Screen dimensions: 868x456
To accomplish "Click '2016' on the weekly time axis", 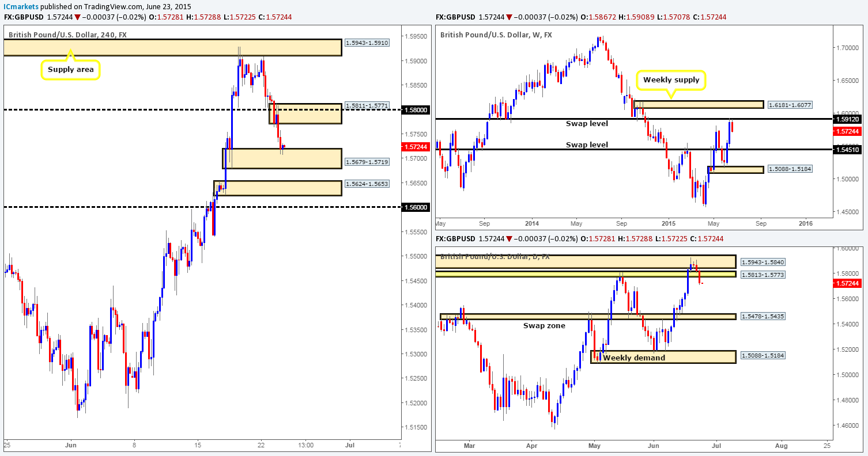I will (805, 223).
